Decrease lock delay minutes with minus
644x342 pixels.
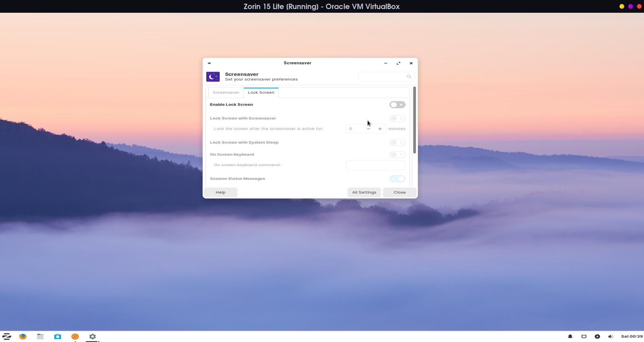[x=369, y=129]
